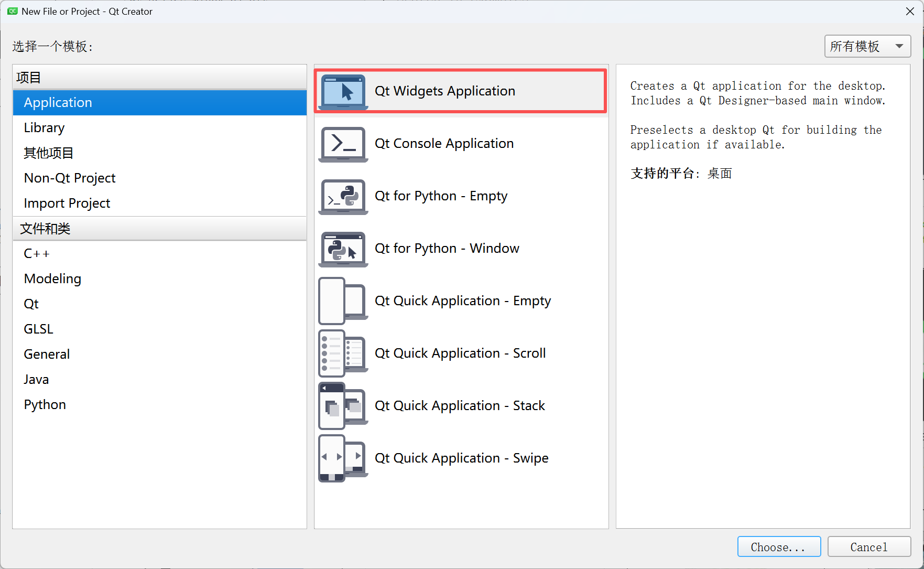Viewport: 924px width, 569px height.
Task: Click the Qt Quick Application - Scroll icon
Action: [343, 353]
